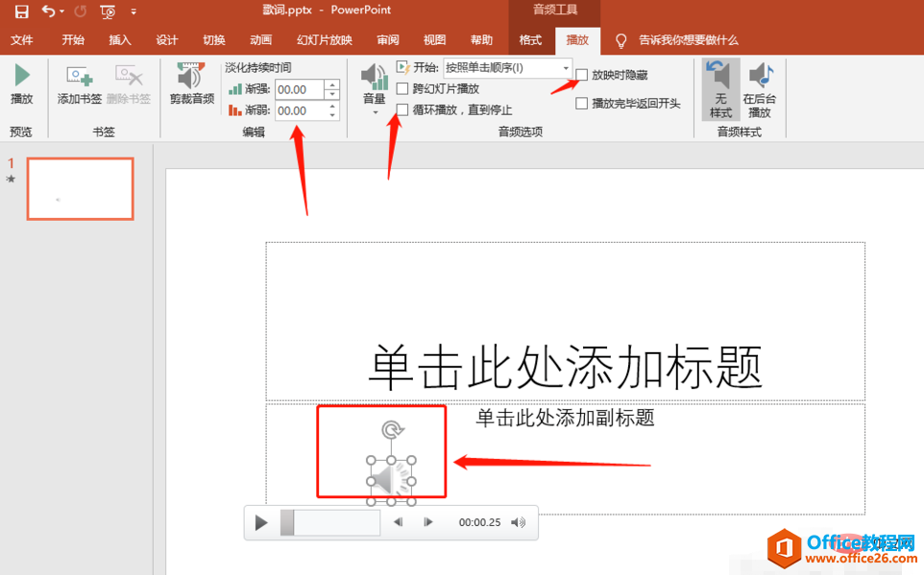Click the audio progress seek bar
This screenshot has width=924, height=575.
coord(330,522)
